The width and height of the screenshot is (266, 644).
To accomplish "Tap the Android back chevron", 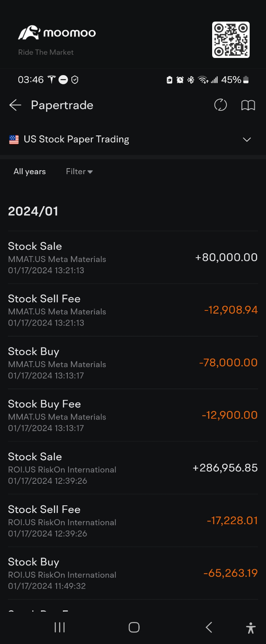I will (209, 627).
